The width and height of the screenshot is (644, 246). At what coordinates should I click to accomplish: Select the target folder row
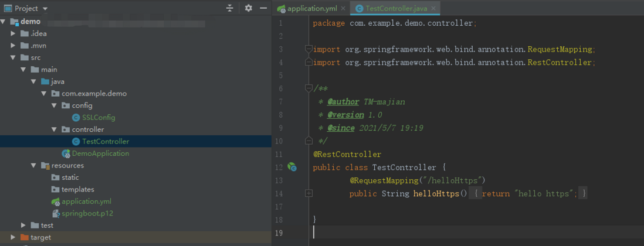point(135,237)
